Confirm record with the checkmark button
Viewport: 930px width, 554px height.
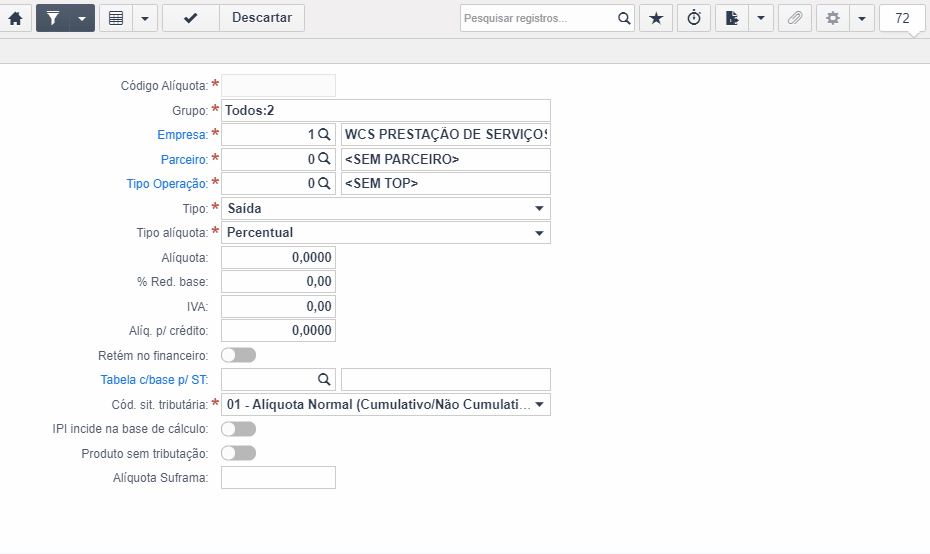190,18
